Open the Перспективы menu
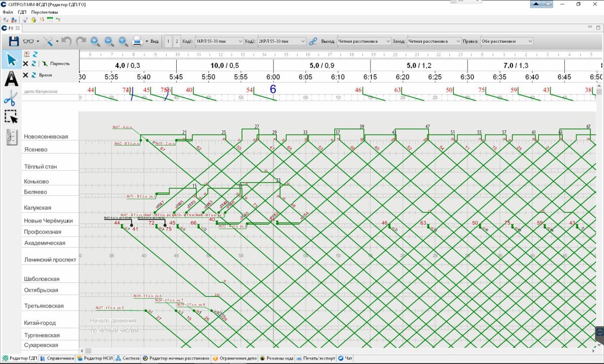This screenshot has height=364, width=604. pos(44,12)
